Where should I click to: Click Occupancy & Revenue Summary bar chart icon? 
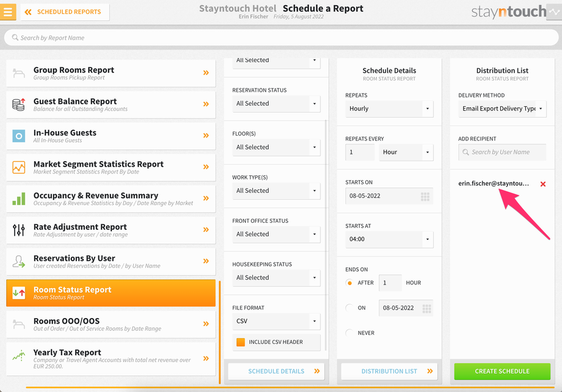coord(19,198)
